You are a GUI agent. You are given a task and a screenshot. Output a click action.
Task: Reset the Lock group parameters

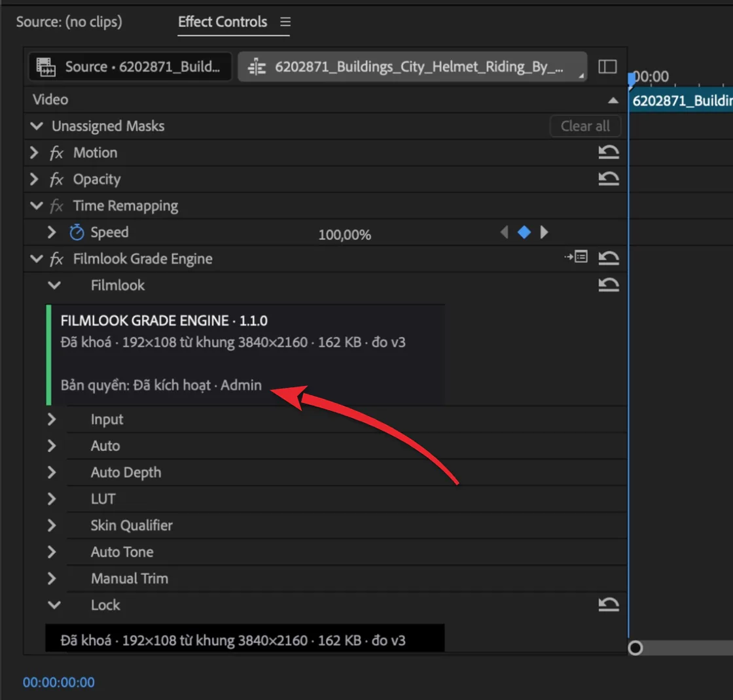[608, 604]
